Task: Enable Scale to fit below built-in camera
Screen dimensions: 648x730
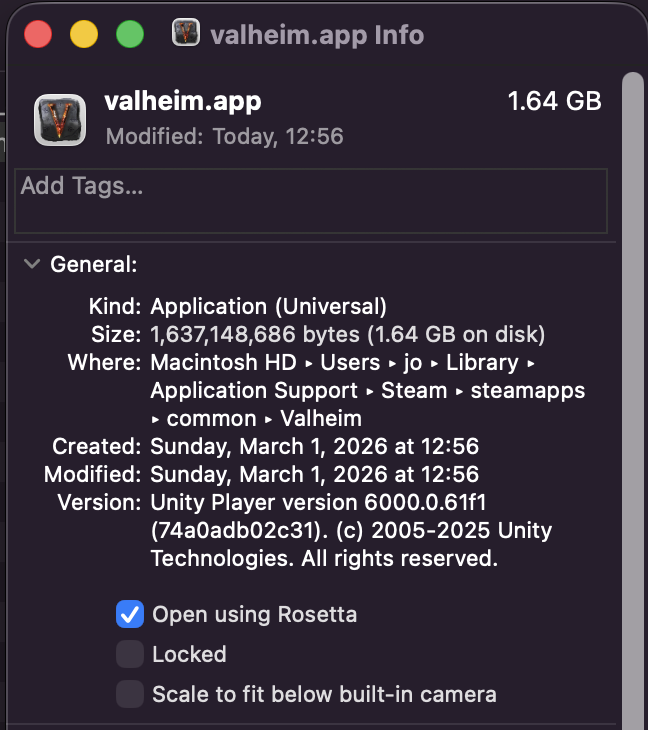Action: tap(130, 694)
